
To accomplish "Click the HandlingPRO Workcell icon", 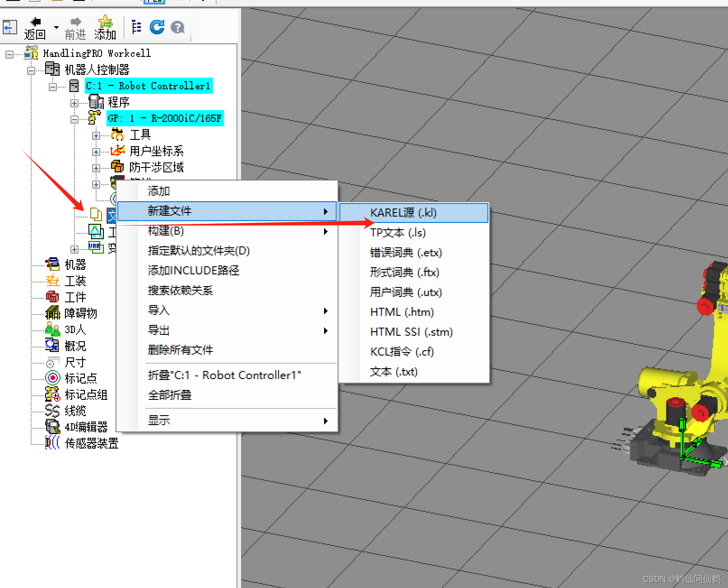I will 31,53.
